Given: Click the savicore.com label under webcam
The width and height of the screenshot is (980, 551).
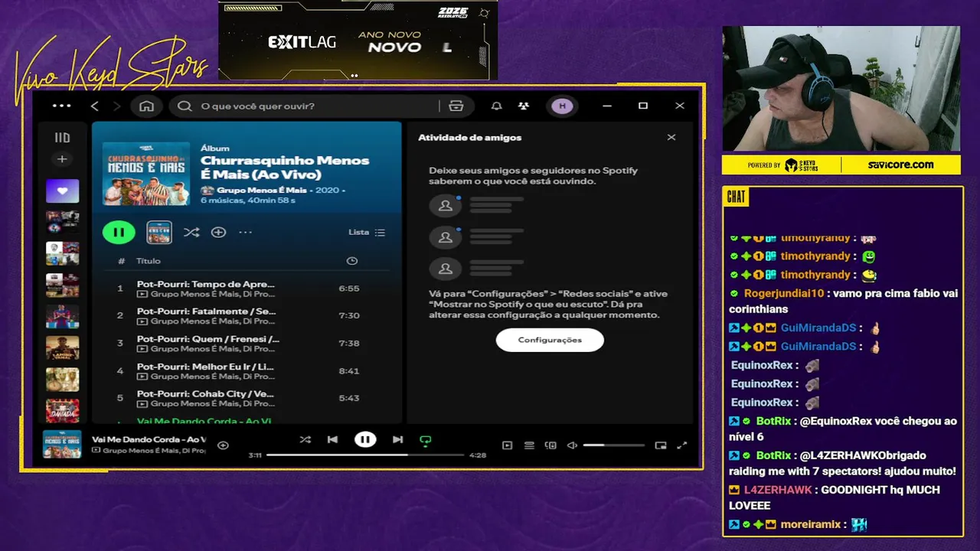Looking at the screenshot, I should click(900, 165).
